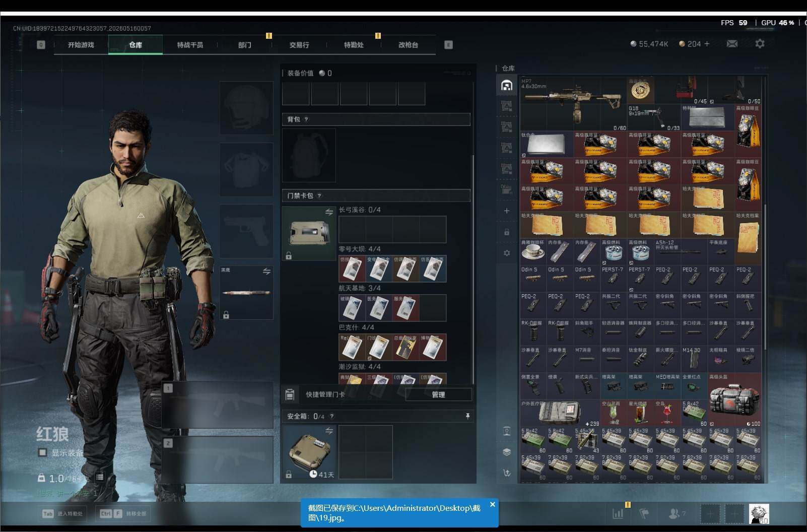Open the 改枪台 tab
807x532 pixels.
pos(408,45)
